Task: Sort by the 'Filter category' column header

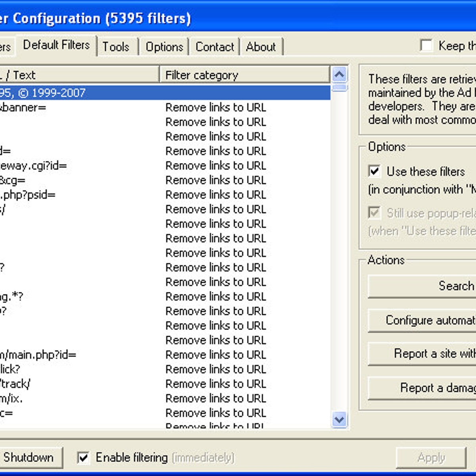Action: pos(244,75)
